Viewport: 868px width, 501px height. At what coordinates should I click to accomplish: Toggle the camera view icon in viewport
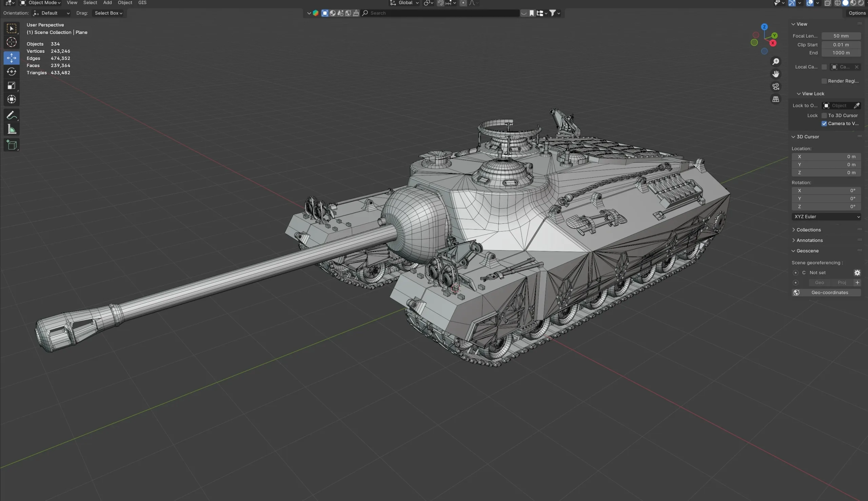(775, 86)
